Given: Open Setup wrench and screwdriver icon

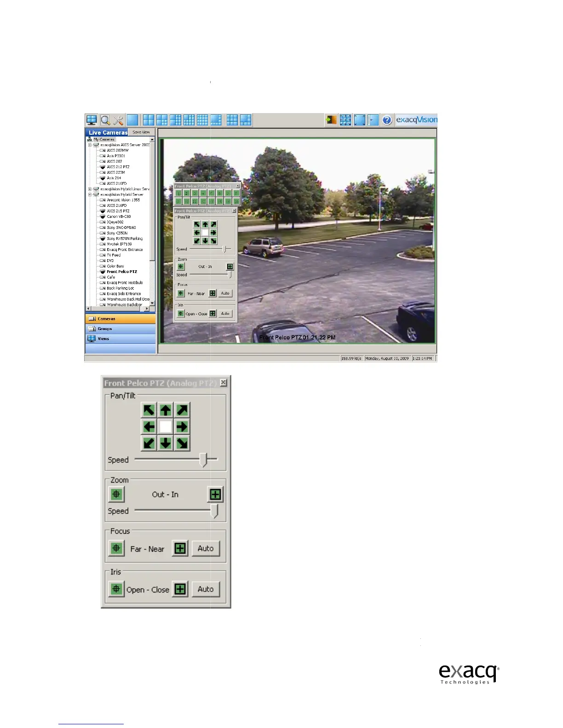Looking at the screenshot, I should pos(118,120).
